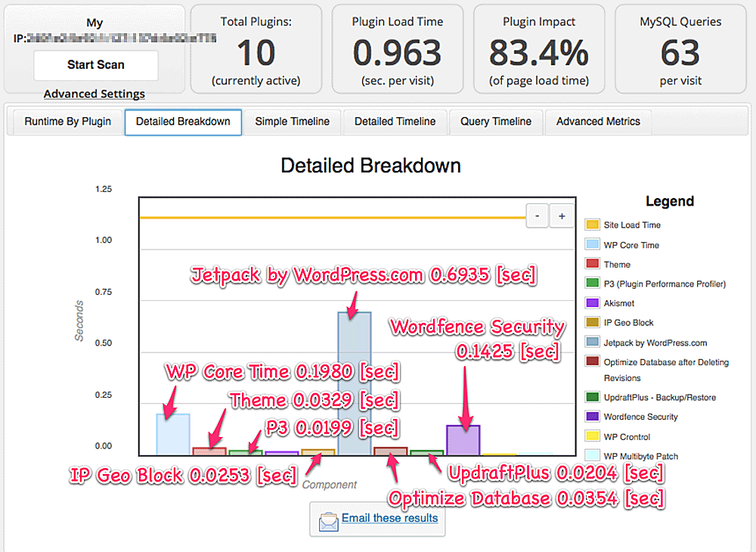Click the WP Core Time light blue bar
The height and width of the screenshot is (552, 756).
point(173,434)
